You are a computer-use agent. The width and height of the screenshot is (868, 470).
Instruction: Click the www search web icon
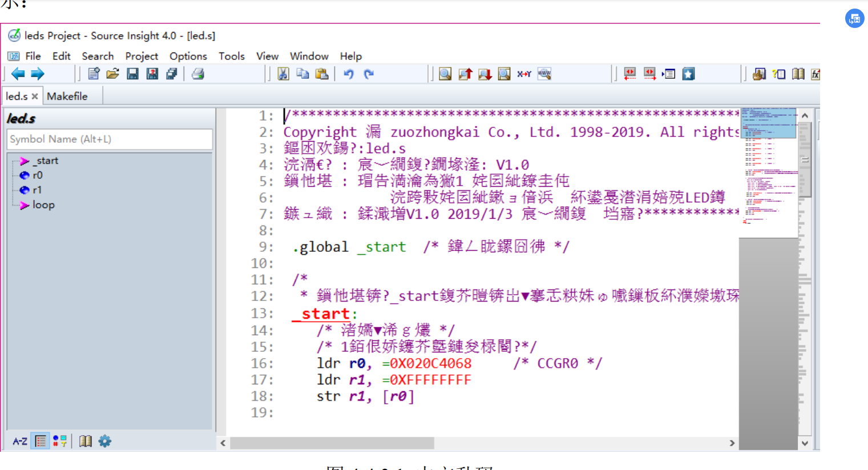(544, 74)
